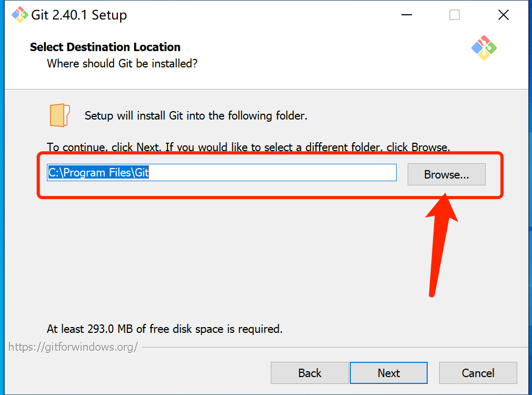Click the "Where should Git be installed?" subtitle
The image size is (532, 395).
point(122,63)
